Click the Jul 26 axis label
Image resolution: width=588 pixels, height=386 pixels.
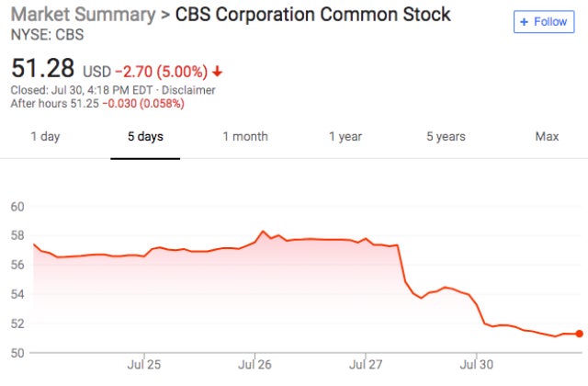click(254, 364)
